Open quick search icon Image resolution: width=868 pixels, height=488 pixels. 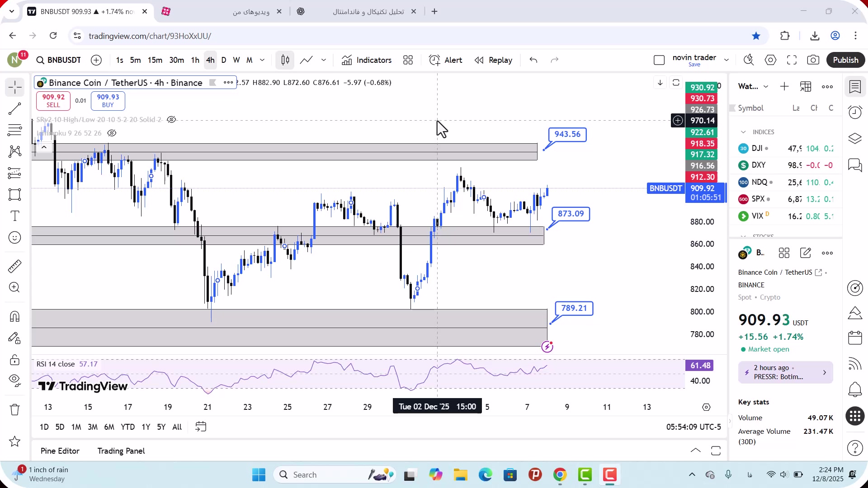click(749, 60)
